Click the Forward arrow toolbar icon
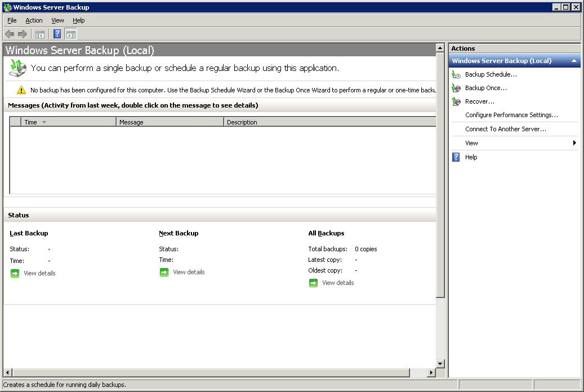Image resolution: width=584 pixels, height=392 pixels. click(23, 34)
